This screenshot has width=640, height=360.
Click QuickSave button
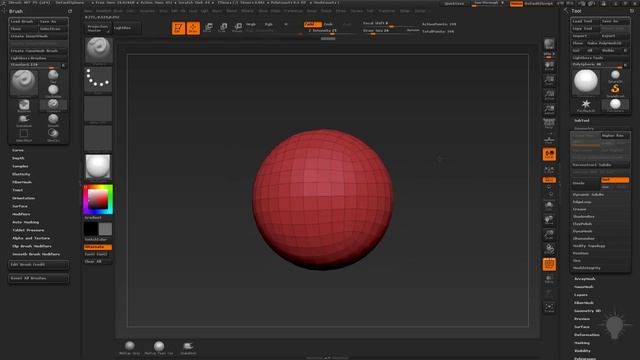tap(454, 4)
